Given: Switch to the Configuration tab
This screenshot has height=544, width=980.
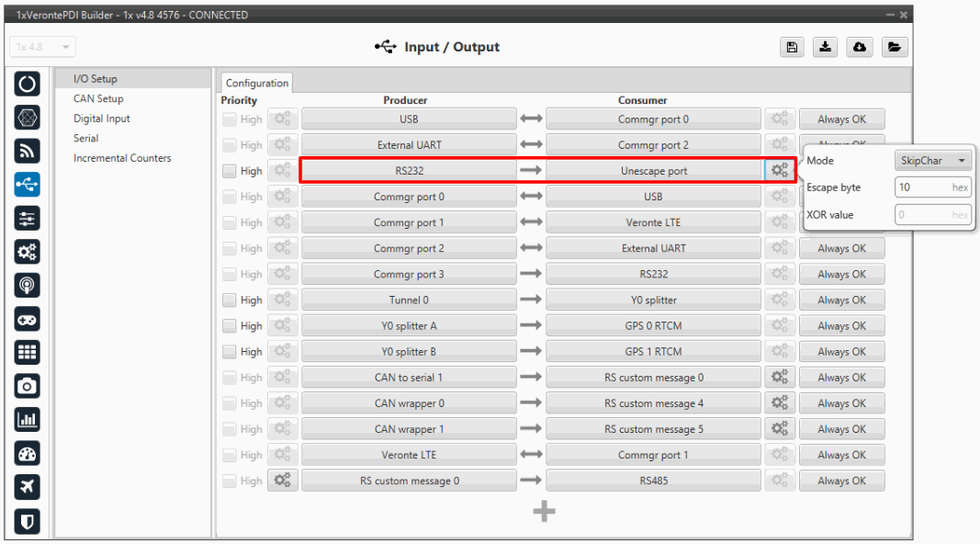Looking at the screenshot, I should (257, 83).
